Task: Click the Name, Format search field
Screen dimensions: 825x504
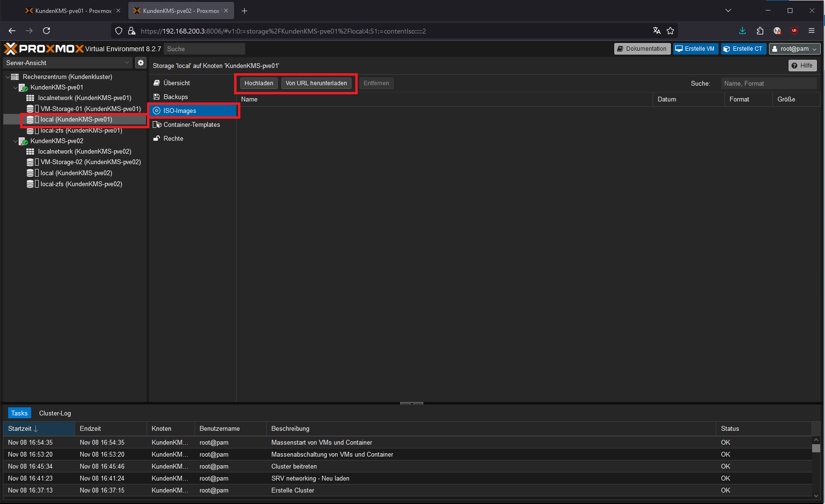Action: click(x=768, y=83)
